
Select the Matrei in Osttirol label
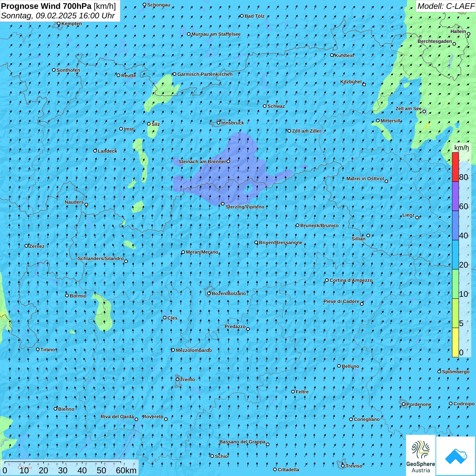[365, 178]
